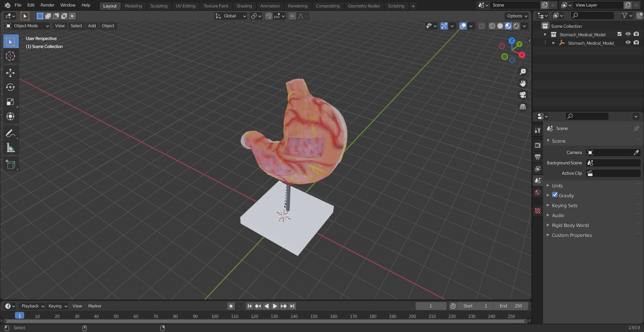Screen dimensions: 644x332
Task: Select the Add Cube tool
Action: point(10,165)
